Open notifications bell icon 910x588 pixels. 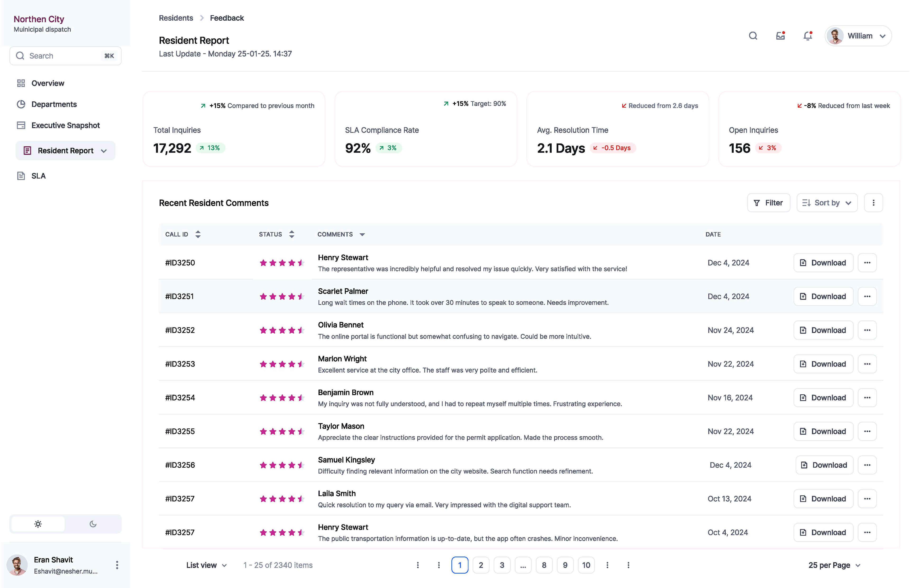[807, 36]
